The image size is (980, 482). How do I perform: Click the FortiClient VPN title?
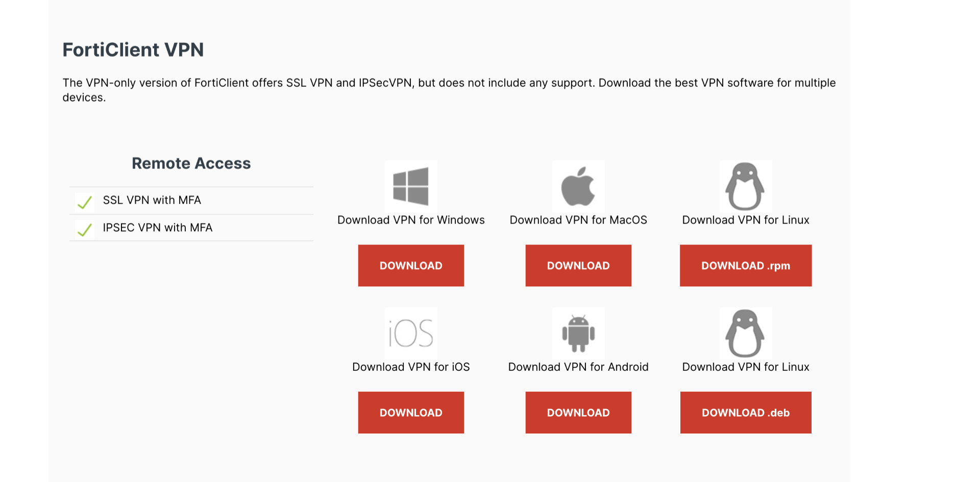[133, 50]
